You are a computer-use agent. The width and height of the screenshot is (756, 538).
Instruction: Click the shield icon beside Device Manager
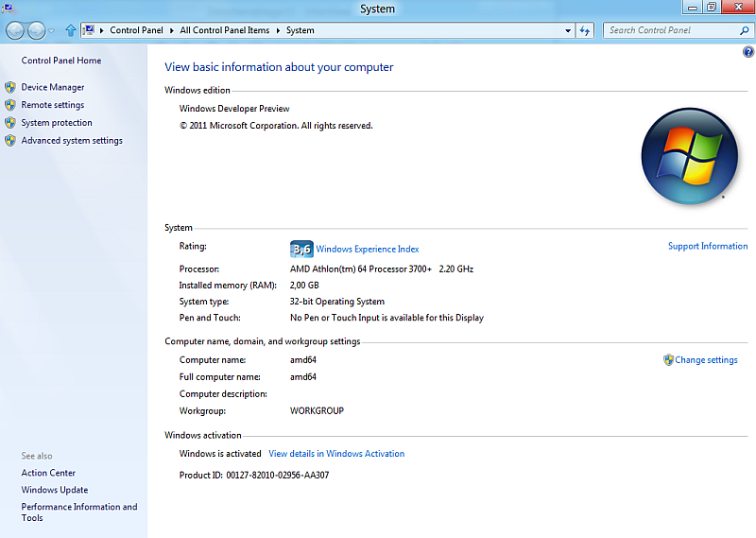click(10, 87)
